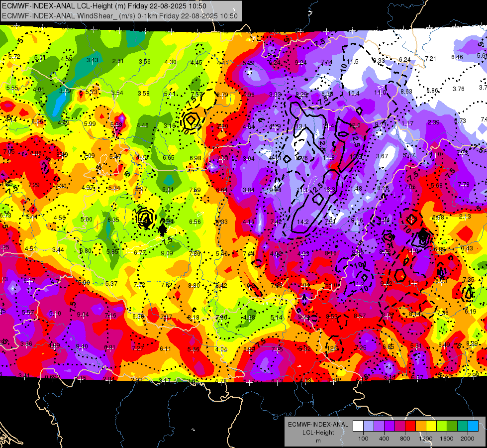
Task: Click the wind shear value 6.11
Action: point(165,349)
